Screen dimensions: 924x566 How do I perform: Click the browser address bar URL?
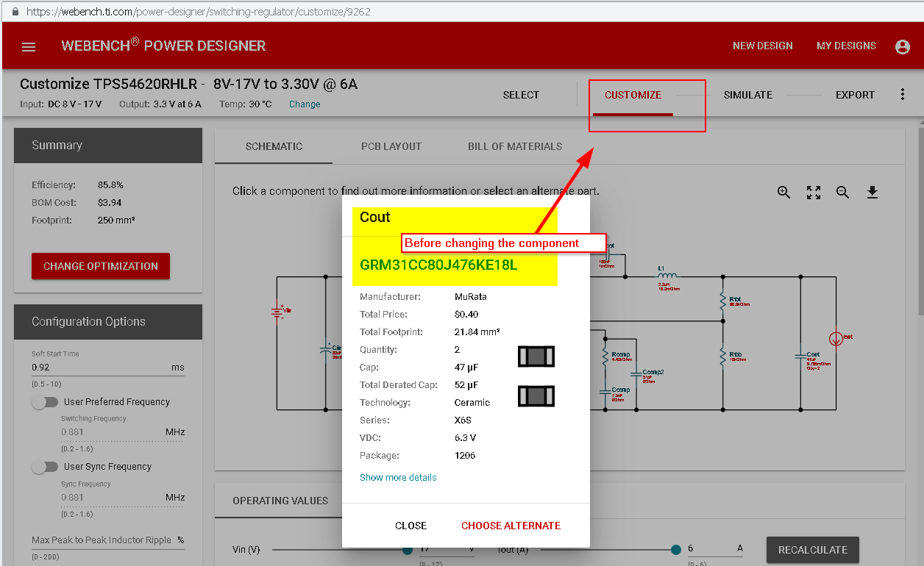coord(199,12)
